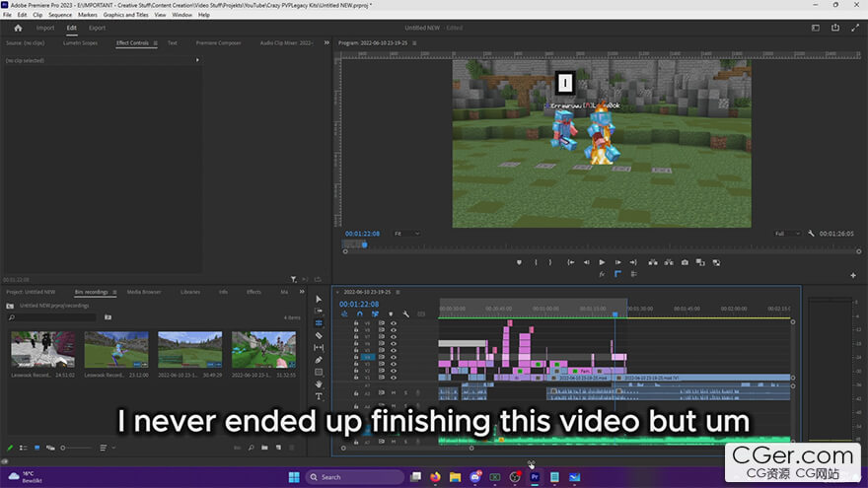
Task: Open the Full playback resolution dropdown
Action: coord(787,234)
